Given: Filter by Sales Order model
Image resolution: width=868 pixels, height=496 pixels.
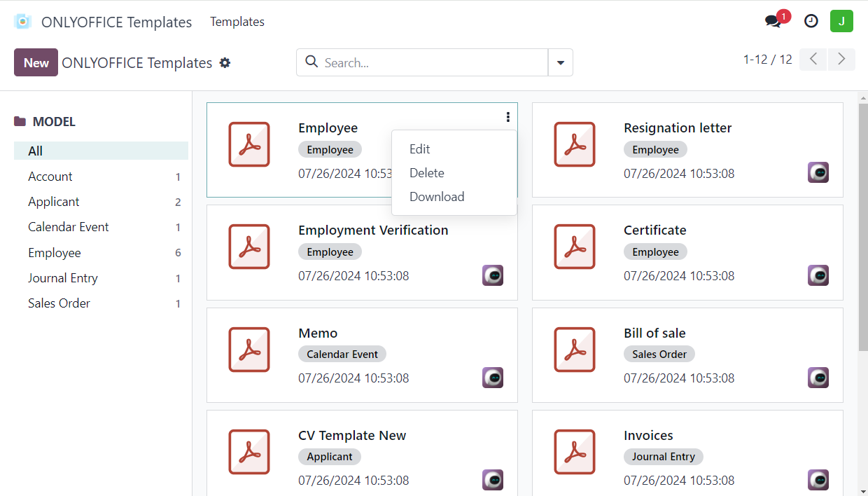Looking at the screenshot, I should [59, 303].
